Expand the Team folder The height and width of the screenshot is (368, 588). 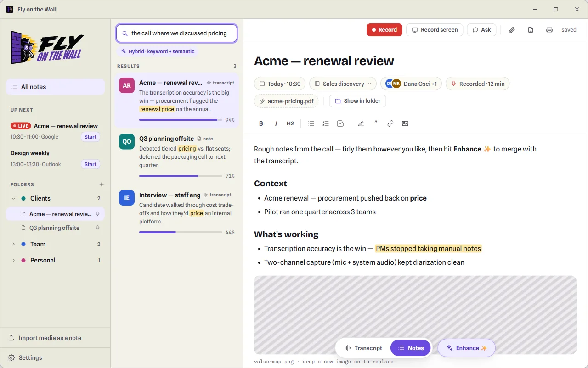(13, 244)
